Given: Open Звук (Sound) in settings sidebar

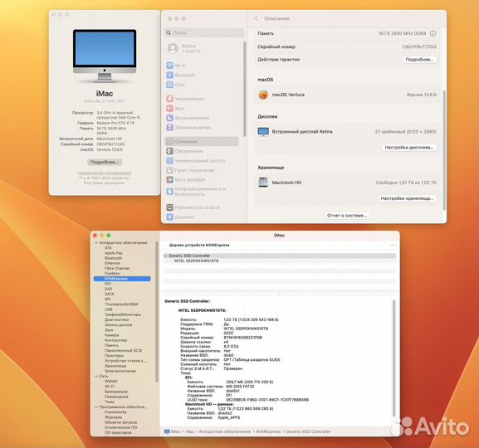Looking at the screenshot, I should click(x=175, y=108).
